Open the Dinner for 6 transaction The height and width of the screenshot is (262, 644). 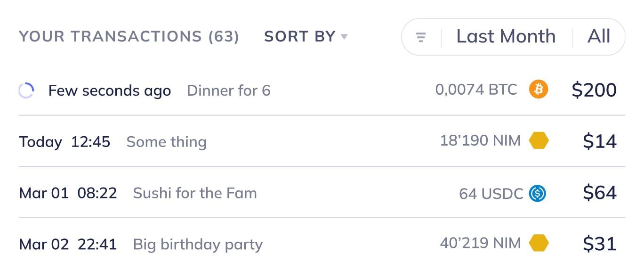(322, 90)
